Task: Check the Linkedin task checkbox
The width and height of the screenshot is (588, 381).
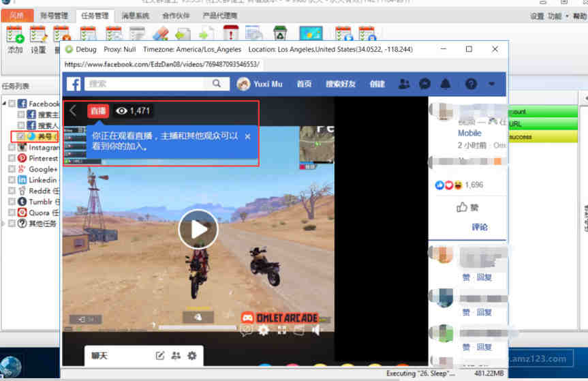Action: tap(12, 180)
